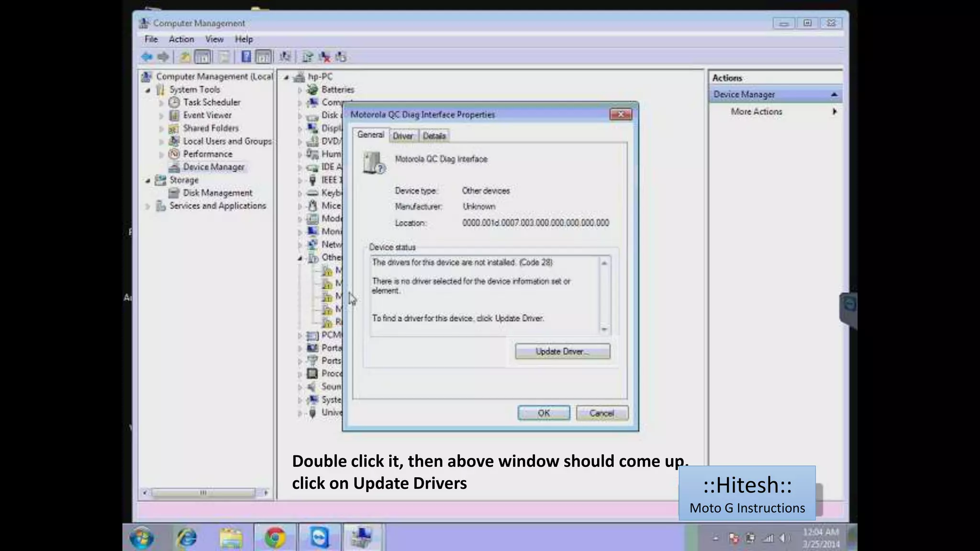Select the Disk Management icon
The width and height of the screenshot is (980, 551).
point(174,193)
